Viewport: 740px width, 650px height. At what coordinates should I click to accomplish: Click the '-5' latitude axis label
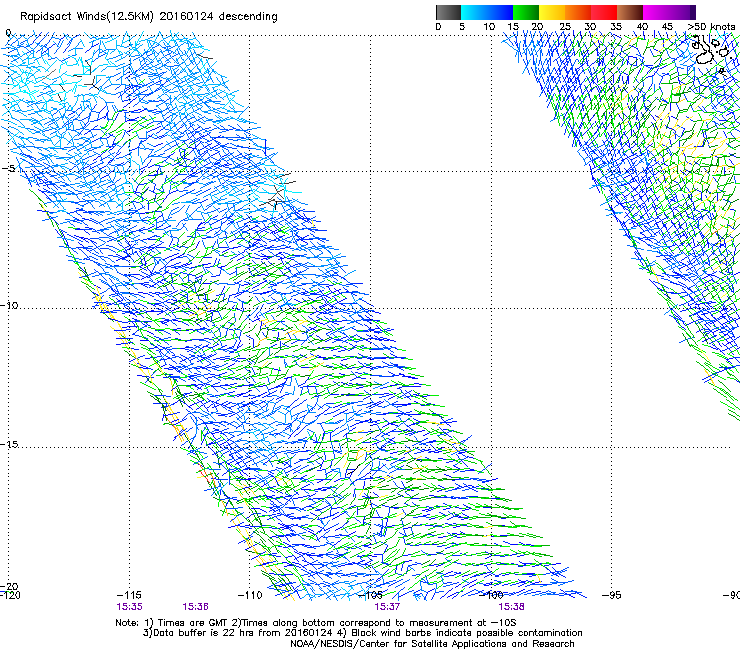tap(8, 169)
